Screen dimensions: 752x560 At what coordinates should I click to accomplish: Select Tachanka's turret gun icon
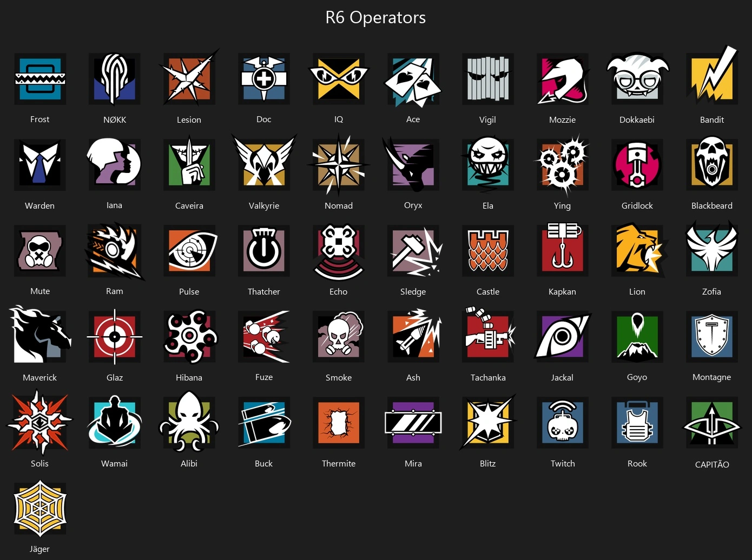pos(490,335)
